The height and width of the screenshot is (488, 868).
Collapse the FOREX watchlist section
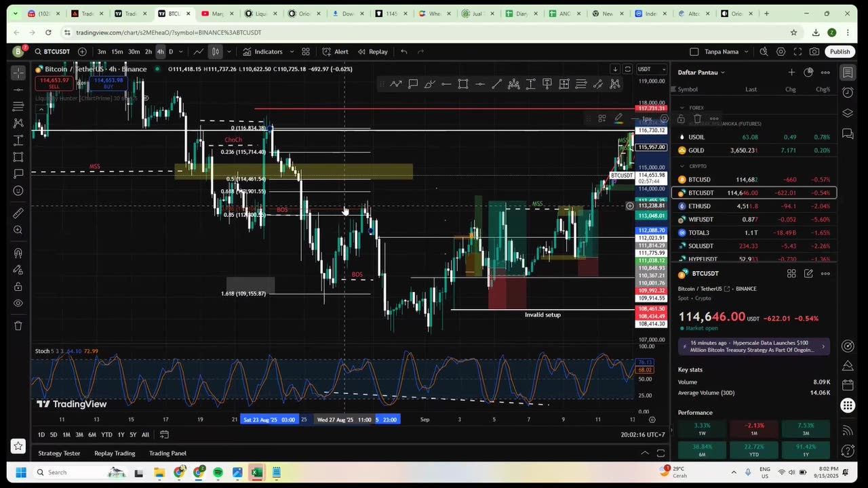click(682, 108)
